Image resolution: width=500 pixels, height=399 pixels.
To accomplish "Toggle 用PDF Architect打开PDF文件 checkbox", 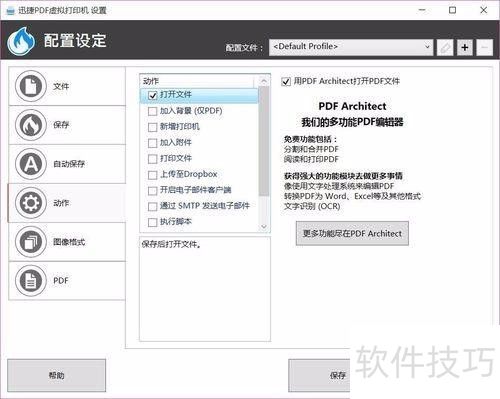I will pos(286,82).
